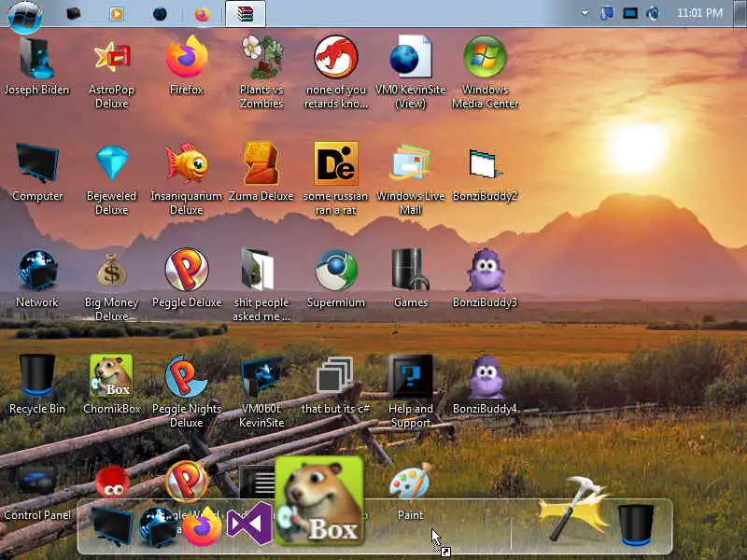Select the Control Panel desktop icon
The width and height of the screenshot is (747, 560).
click(37, 493)
